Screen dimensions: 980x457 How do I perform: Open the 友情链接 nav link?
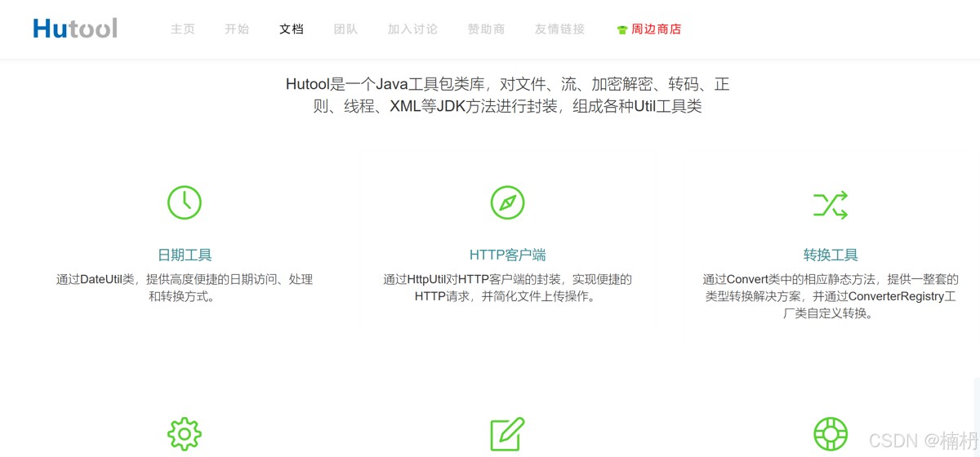tap(559, 29)
